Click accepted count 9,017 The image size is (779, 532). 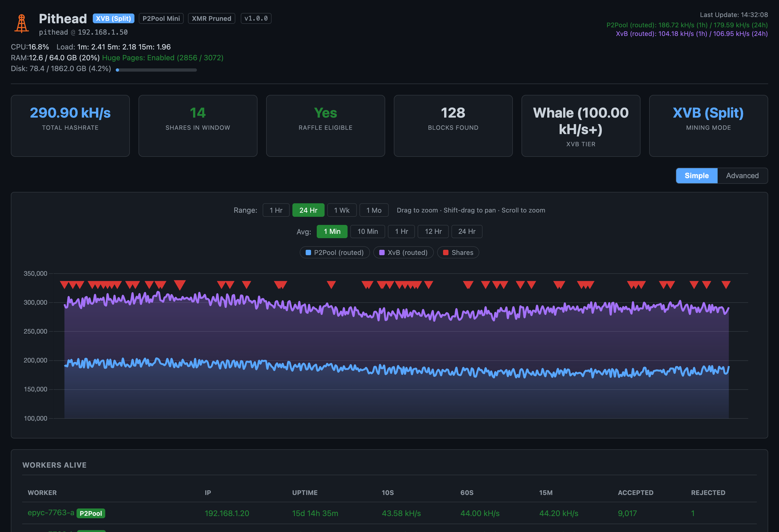pos(627,513)
